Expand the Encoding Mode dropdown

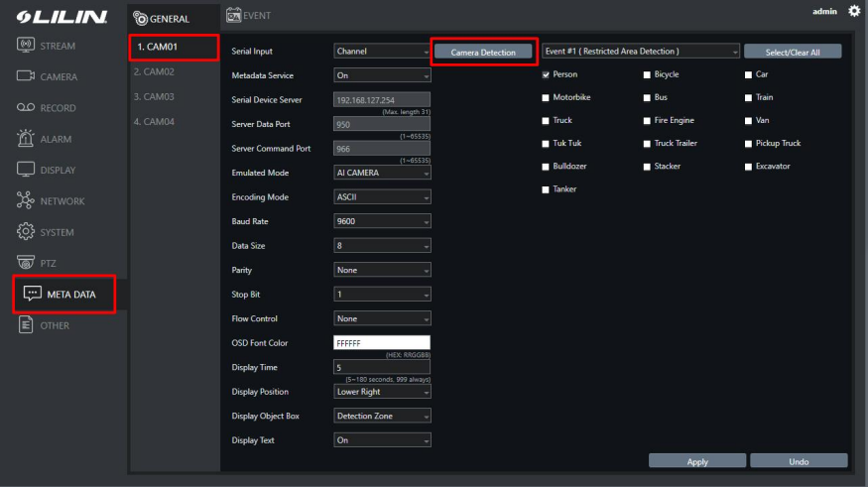pyautogui.click(x=382, y=197)
